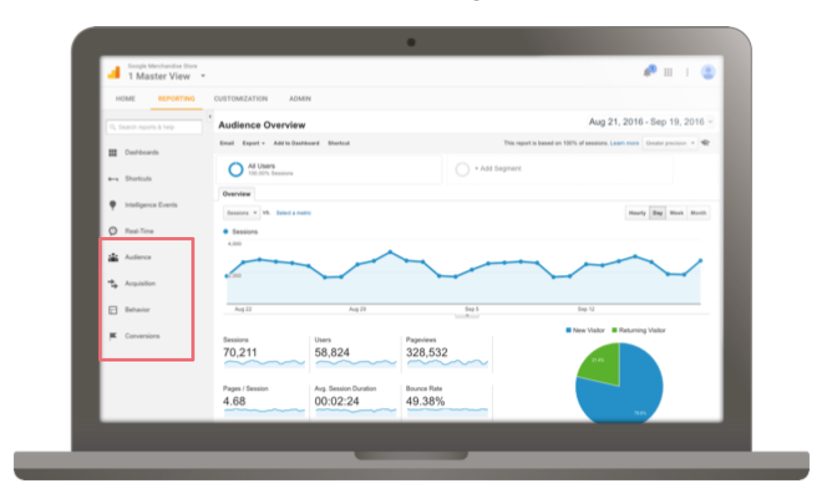Viewport: 827px width, 504px height.
Task: Click the Google Analytics logo
Action: [x=114, y=72]
